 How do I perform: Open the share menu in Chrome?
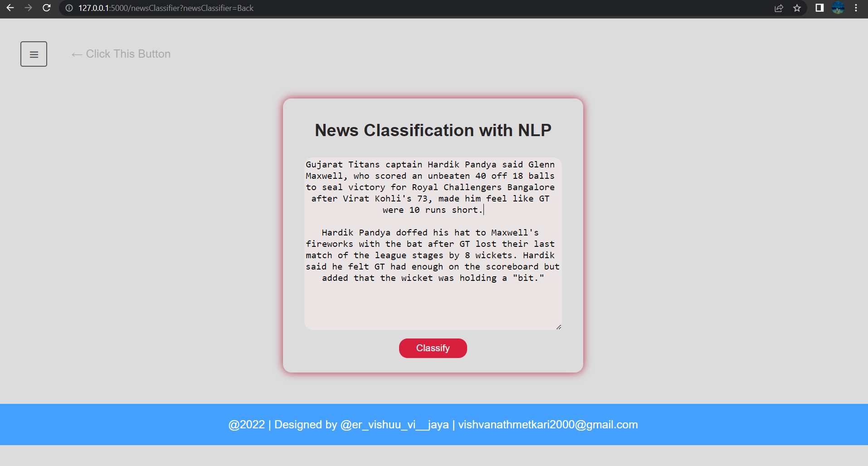[779, 8]
